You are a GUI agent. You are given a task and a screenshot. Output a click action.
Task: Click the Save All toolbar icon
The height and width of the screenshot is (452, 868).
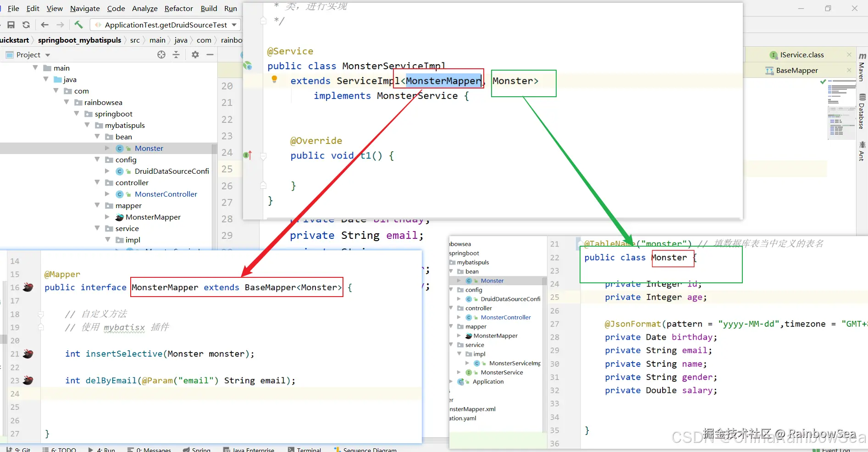(x=11, y=25)
